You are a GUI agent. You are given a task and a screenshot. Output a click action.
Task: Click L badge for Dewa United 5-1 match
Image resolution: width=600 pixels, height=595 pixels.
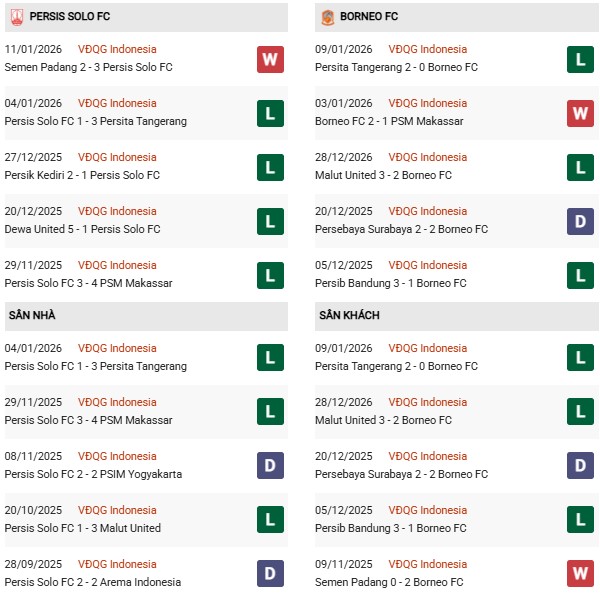[x=270, y=221]
